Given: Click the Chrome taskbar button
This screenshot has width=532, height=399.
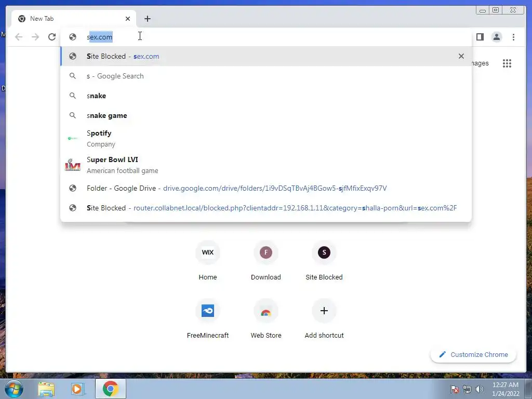Looking at the screenshot, I should click(x=111, y=389).
